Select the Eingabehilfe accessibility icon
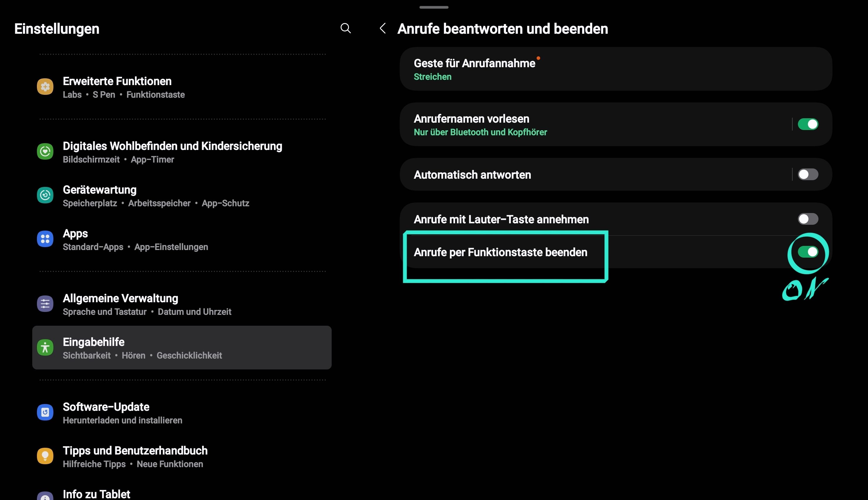 pyautogui.click(x=45, y=347)
